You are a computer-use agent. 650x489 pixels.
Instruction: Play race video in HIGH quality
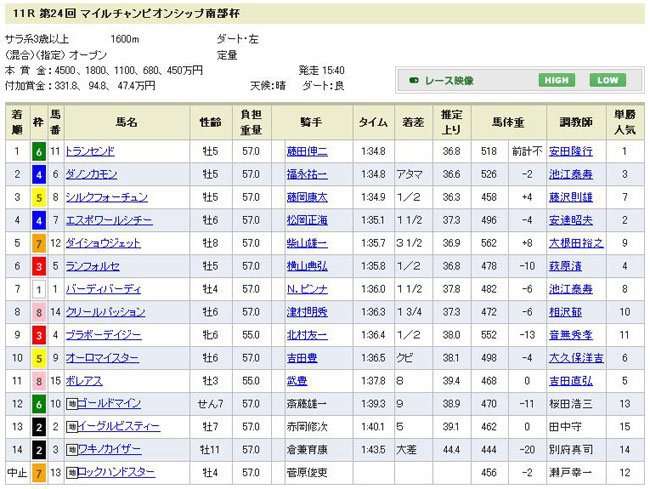tap(557, 81)
